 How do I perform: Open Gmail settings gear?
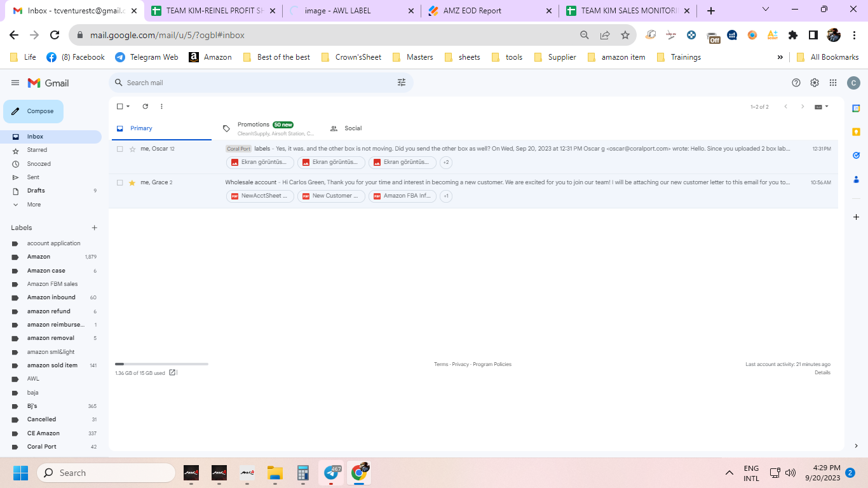(815, 83)
